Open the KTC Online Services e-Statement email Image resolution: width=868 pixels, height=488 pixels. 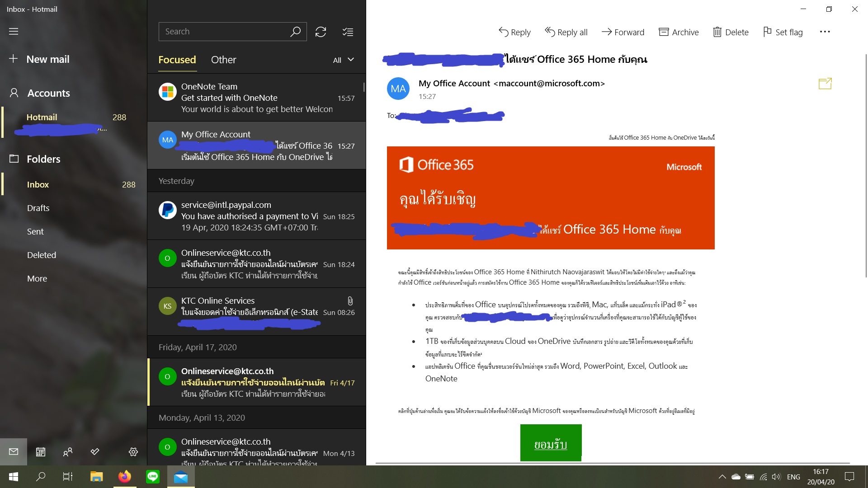pos(256,312)
